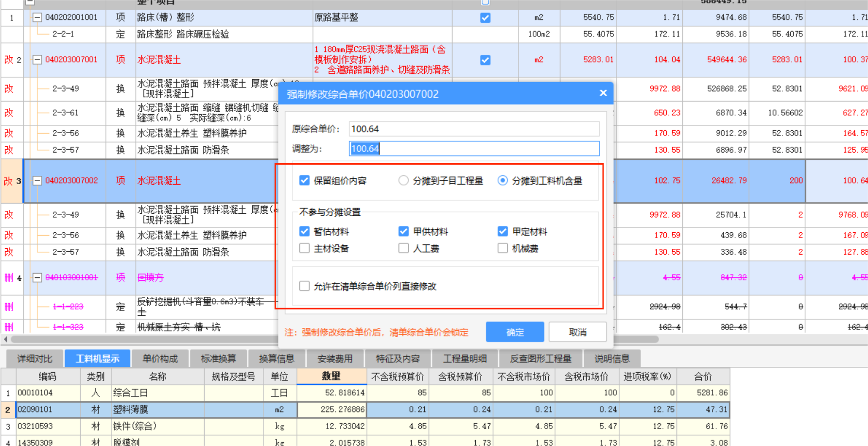Screen dimensions: 868x446
Task: Click quantity cell 225.276886
Action: pyautogui.click(x=331, y=410)
